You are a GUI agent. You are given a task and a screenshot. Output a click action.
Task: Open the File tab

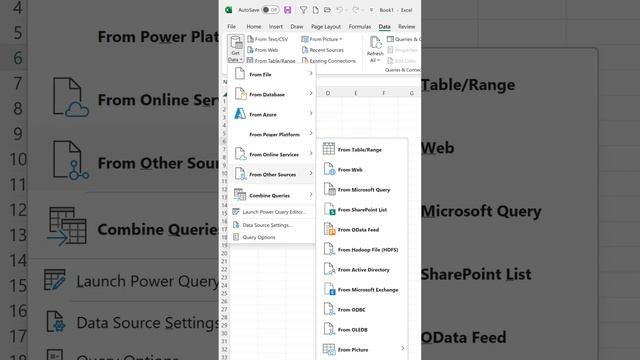[x=231, y=27]
